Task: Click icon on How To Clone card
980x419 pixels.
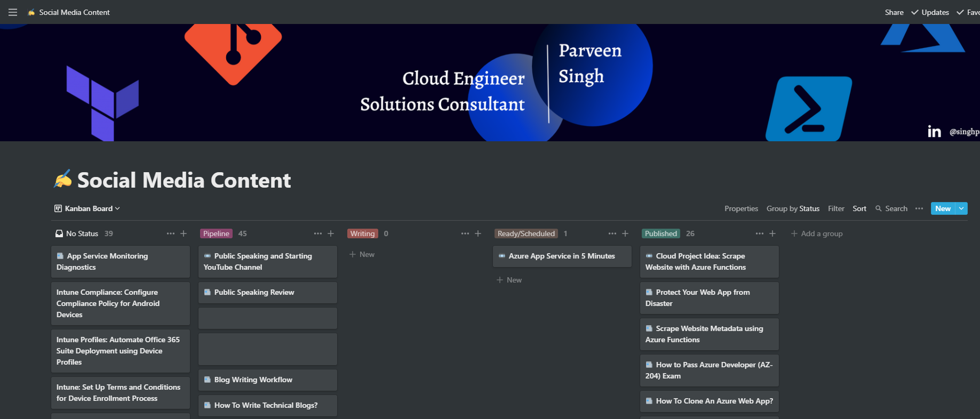Action: click(x=649, y=401)
